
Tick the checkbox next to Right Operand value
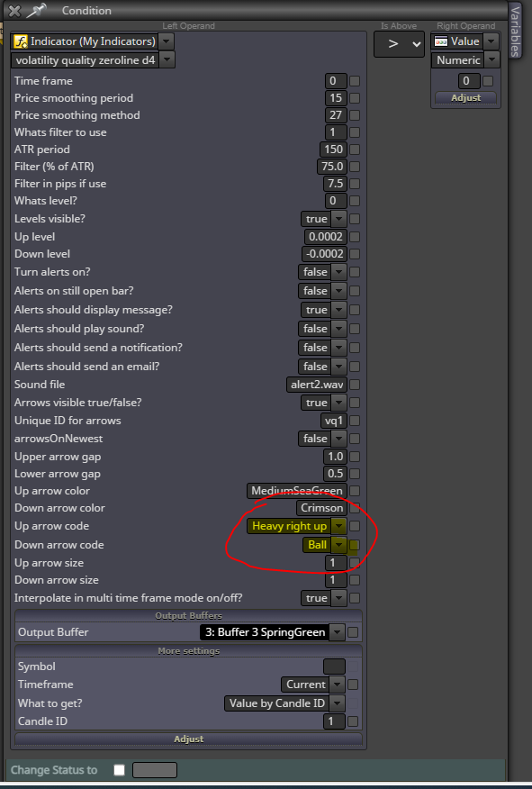coord(488,81)
